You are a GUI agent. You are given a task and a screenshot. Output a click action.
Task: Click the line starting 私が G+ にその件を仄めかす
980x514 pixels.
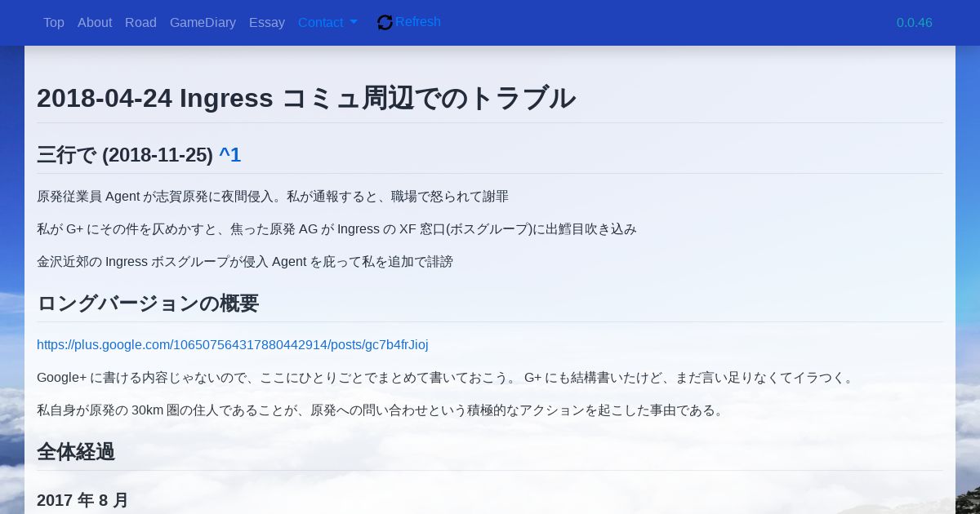[336, 229]
